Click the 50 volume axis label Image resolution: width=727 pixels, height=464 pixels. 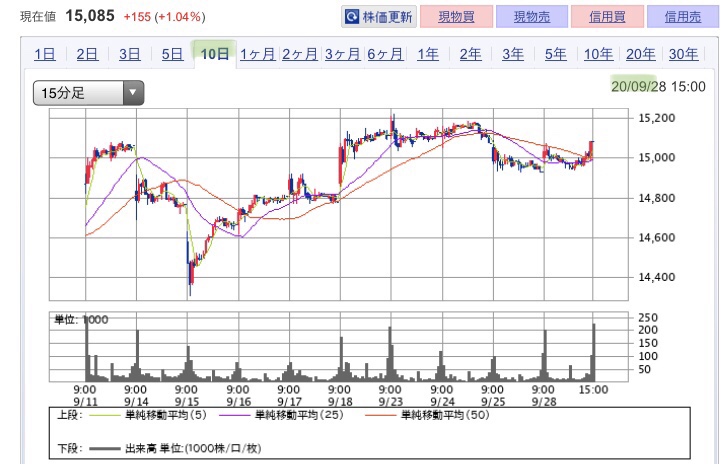coord(645,369)
